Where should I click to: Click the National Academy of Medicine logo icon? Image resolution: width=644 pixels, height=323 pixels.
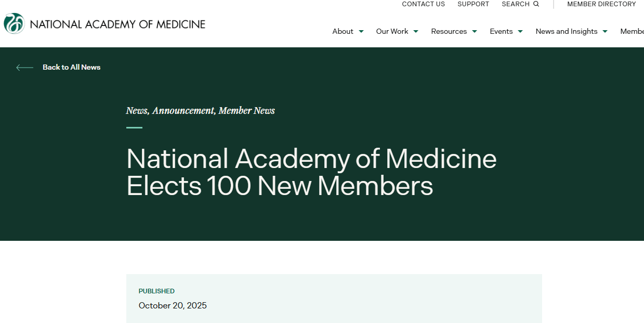pyautogui.click(x=14, y=24)
